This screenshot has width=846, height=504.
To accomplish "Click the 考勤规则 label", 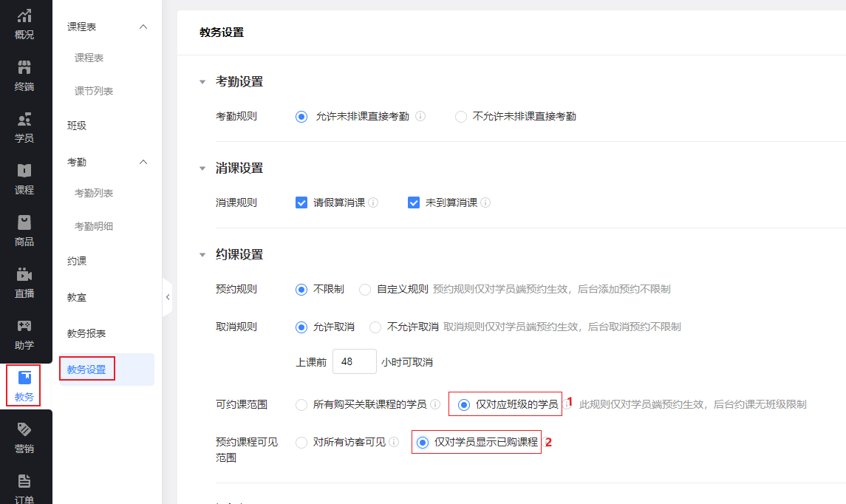I will coord(236,117).
